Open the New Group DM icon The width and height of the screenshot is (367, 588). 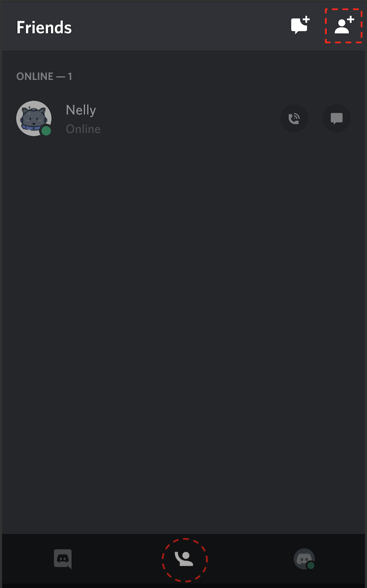tap(300, 26)
